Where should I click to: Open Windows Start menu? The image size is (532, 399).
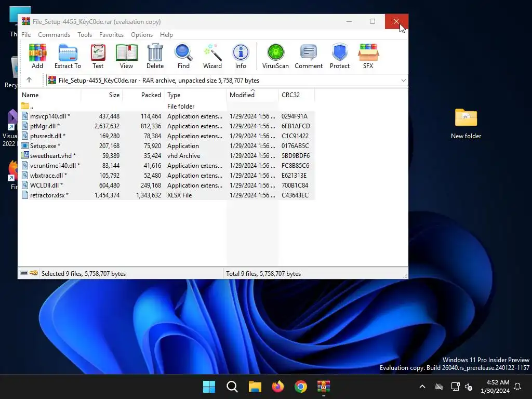pos(209,387)
